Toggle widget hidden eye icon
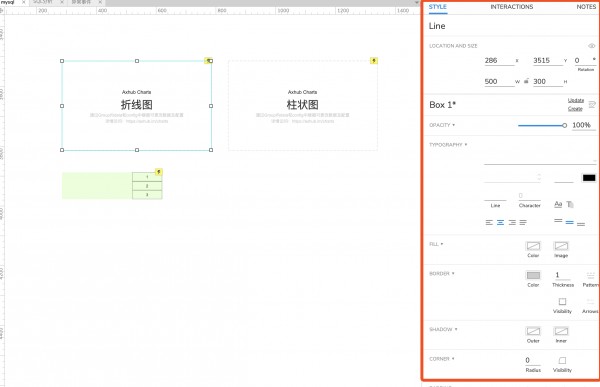600x387 pixels. click(591, 46)
